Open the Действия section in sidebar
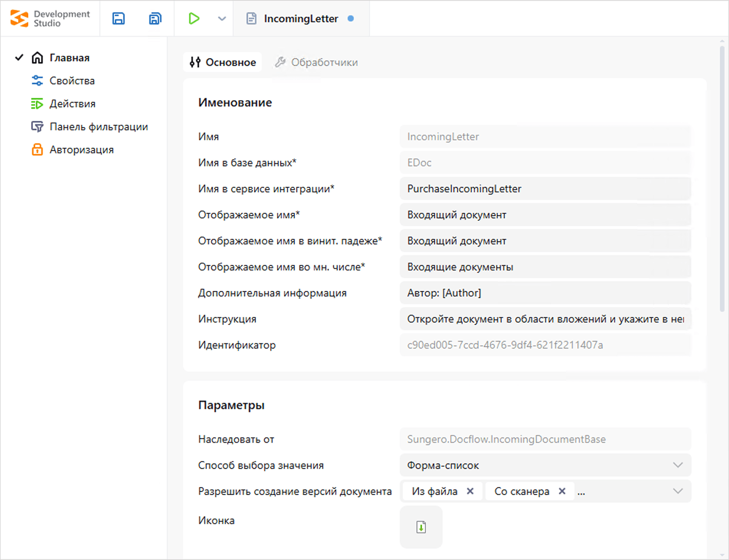This screenshot has height=560, width=729. click(x=72, y=104)
